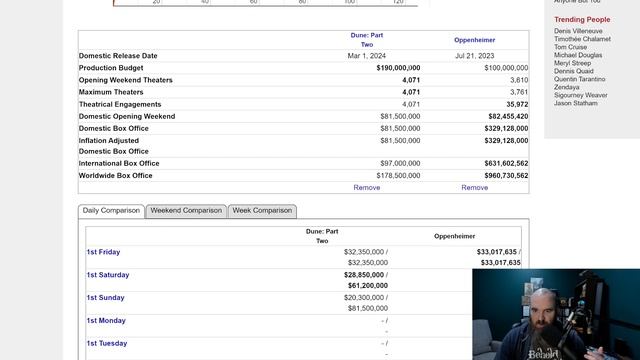Open the Dune: Part Two column header link
640x360 pixels.
pos(367,40)
